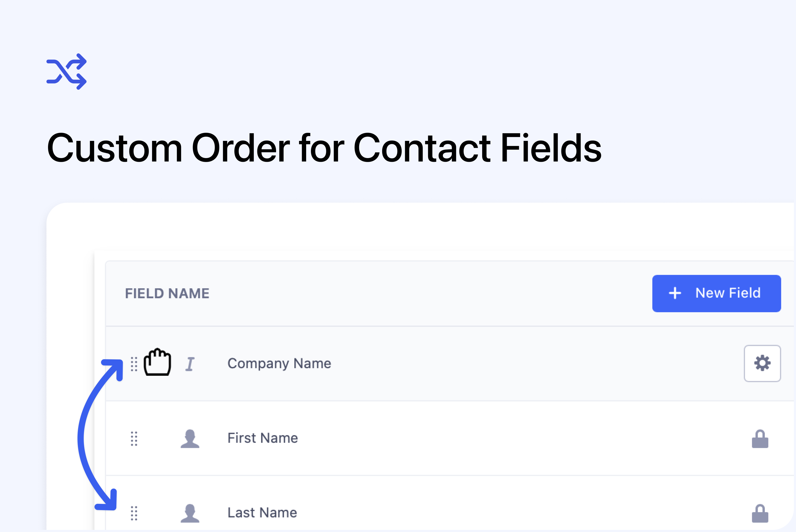The height and width of the screenshot is (532, 796).
Task: Click empty area of First Name row
Action: coord(509,438)
